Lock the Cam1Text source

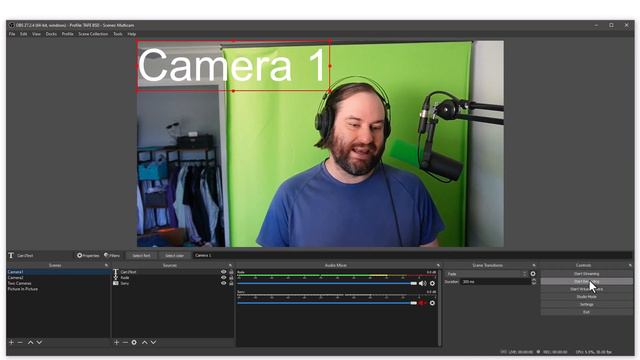(x=231, y=272)
